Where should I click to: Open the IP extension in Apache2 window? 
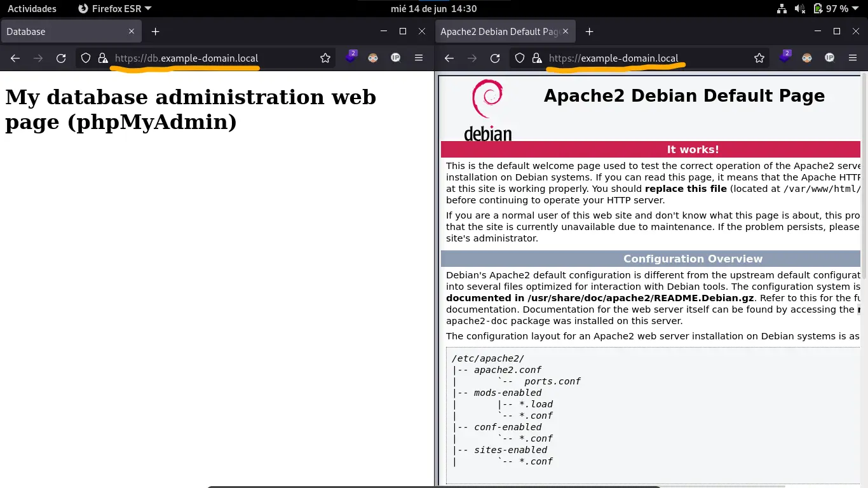coord(829,58)
